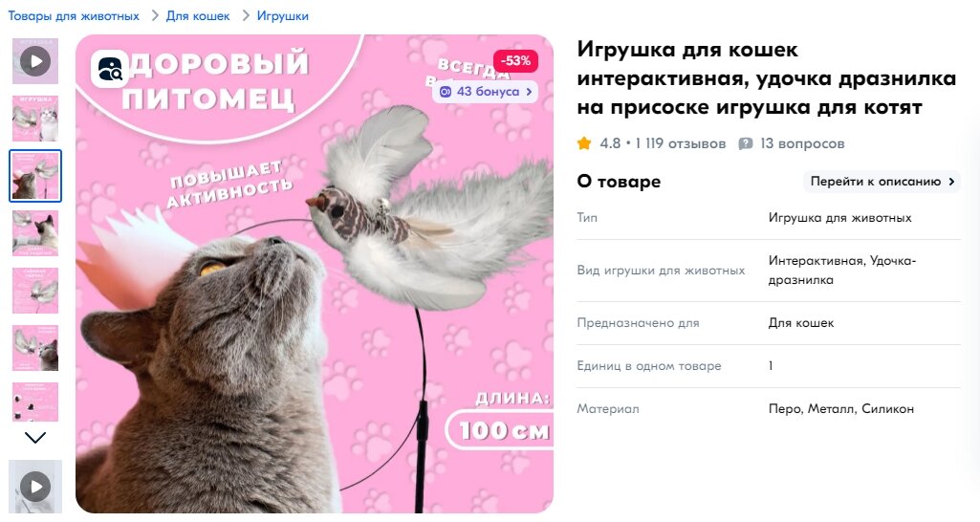Select the currently highlighted third thumbnail
Viewport: 980px width, 522px height.
35,176
